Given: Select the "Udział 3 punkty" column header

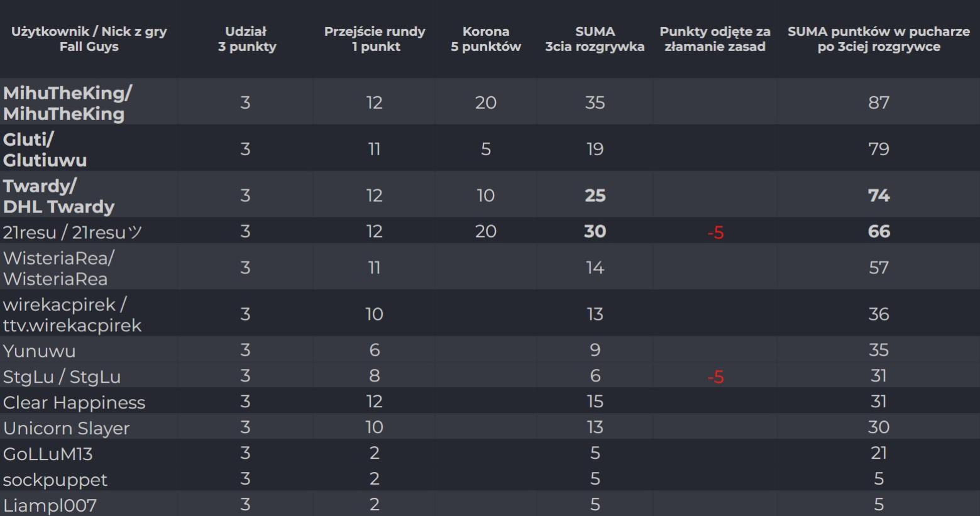Looking at the screenshot, I should tap(246, 39).
